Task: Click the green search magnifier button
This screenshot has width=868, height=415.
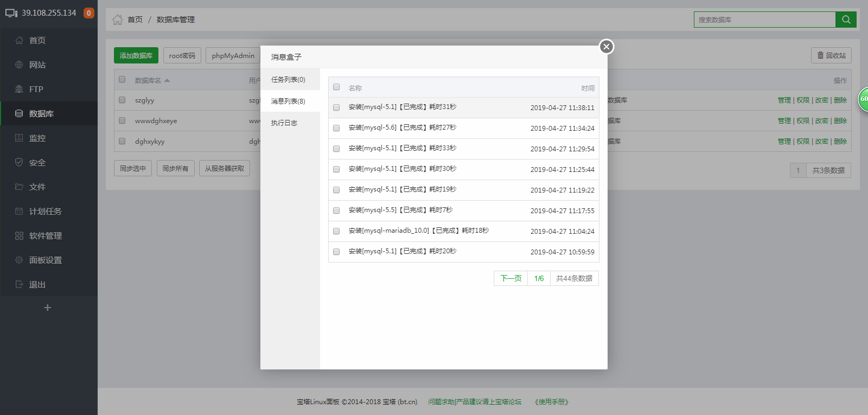Action: (x=846, y=20)
